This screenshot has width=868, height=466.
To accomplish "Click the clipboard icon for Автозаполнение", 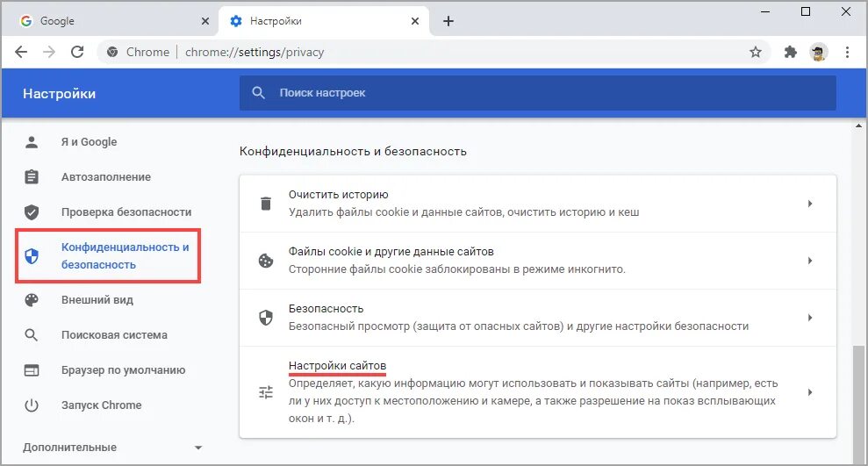I will pyautogui.click(x=32, y=177).
